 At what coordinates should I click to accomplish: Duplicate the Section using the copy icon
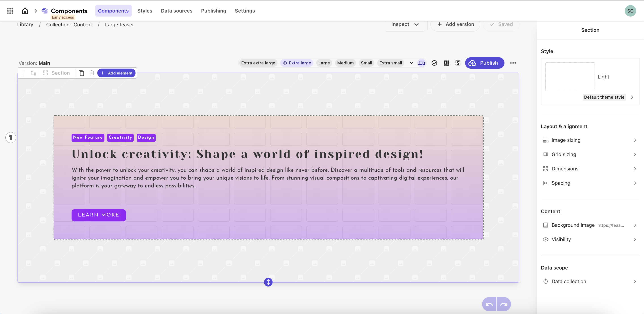[x=81, y=73]
